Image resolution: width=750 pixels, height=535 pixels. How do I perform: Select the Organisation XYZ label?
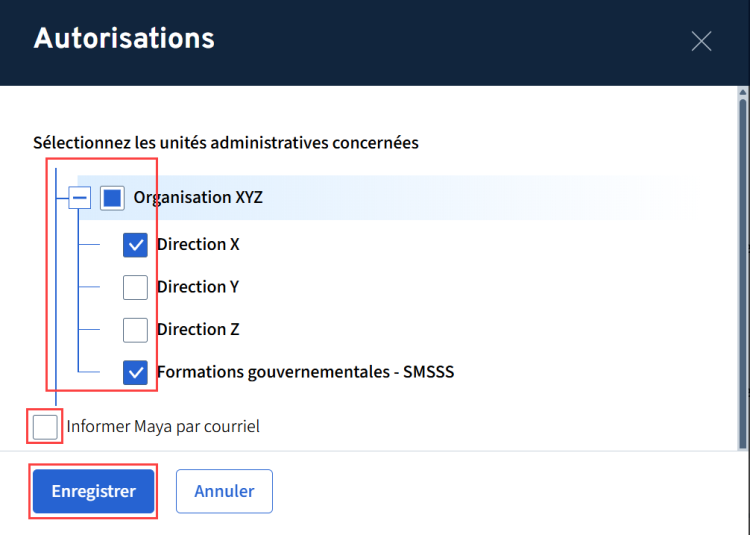[198, 198]
